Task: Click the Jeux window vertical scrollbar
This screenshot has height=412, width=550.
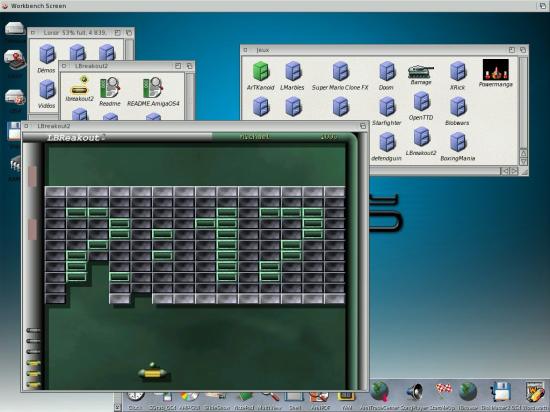Action: click(523, 103)
